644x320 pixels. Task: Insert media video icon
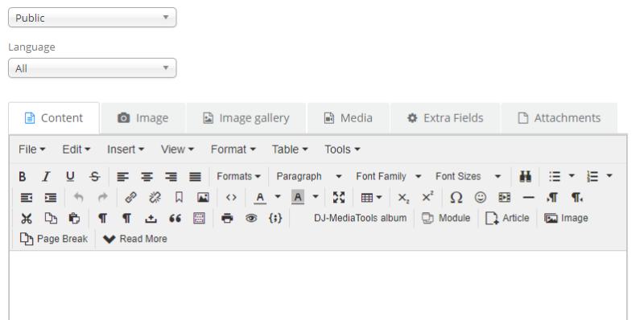tap(505, 198)
